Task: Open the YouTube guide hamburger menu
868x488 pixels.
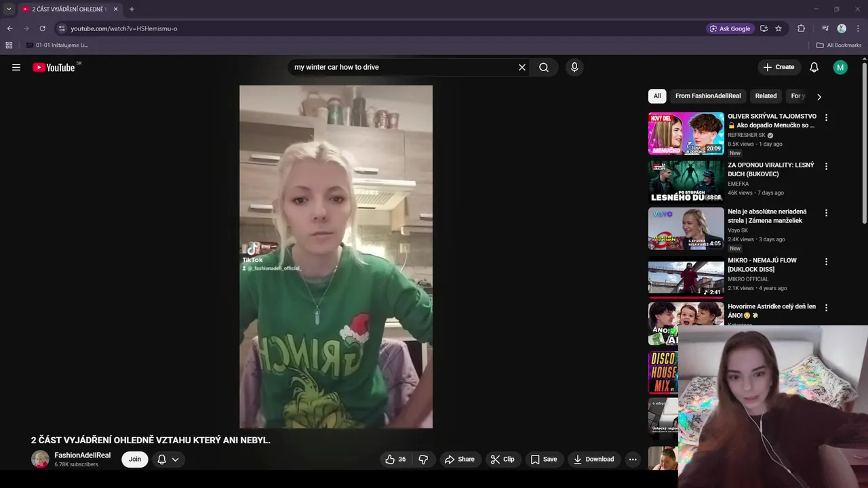Action: click(x=16, y=67)
